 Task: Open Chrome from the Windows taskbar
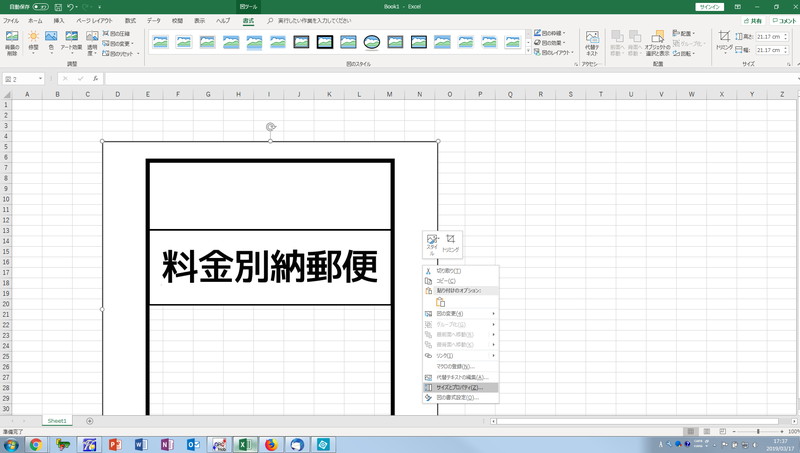tap(36, 445)
